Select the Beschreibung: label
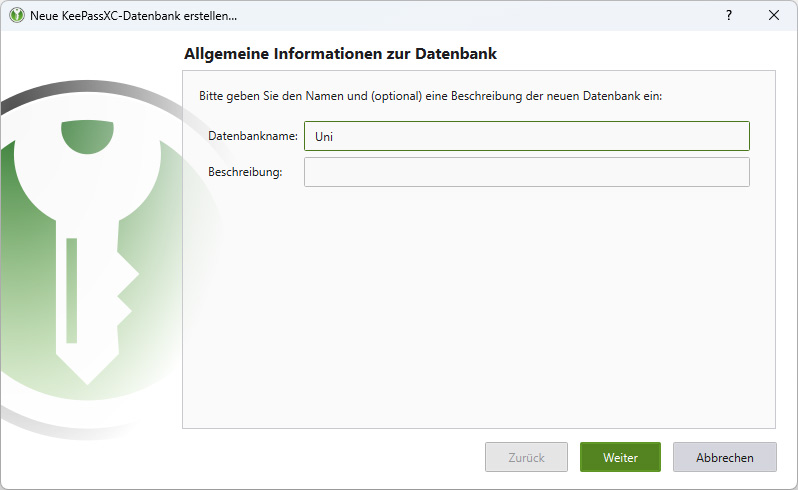Screen dimensions: 798x490 coord(245,172)
